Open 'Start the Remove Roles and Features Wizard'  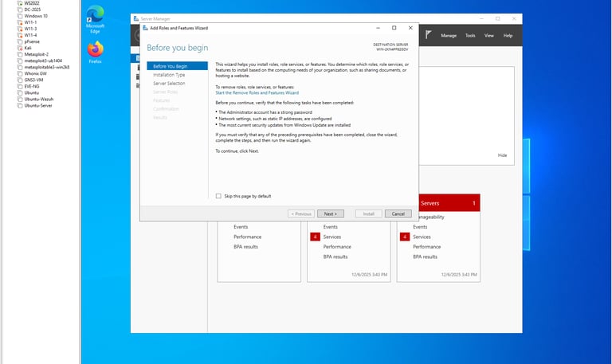257,93
